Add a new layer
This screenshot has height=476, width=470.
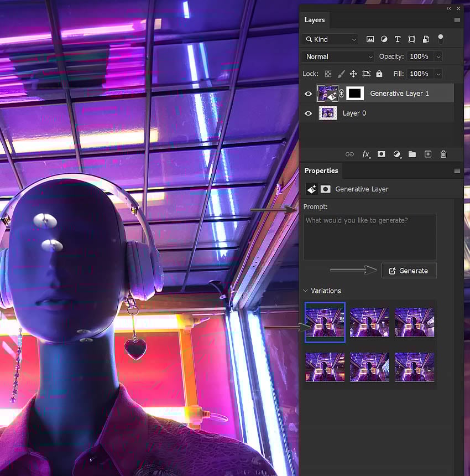tap(427, 154)
